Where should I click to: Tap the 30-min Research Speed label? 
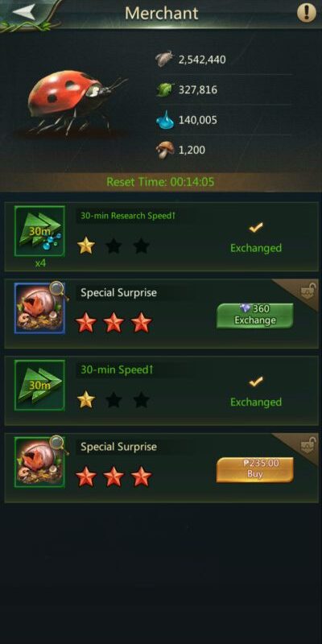coord(128,216)
